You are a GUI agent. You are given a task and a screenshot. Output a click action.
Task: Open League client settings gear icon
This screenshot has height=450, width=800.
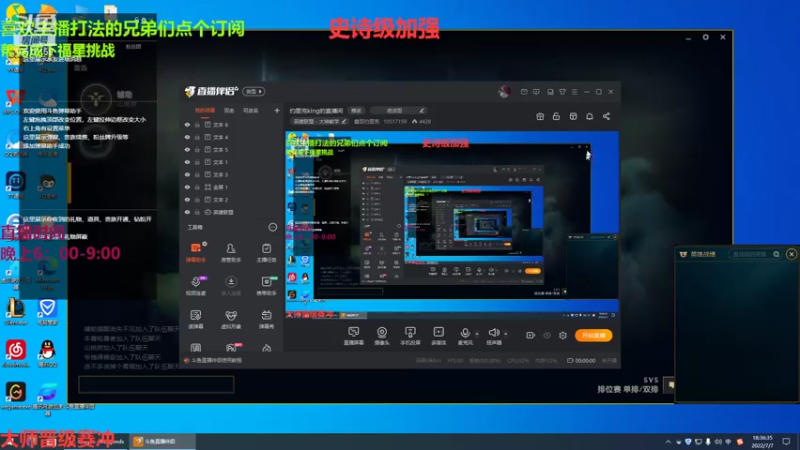706,37
